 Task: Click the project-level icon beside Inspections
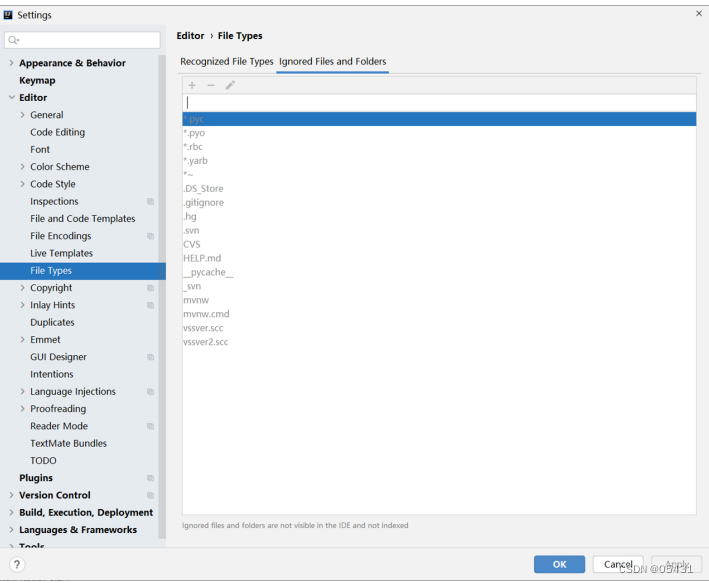pyautogui.click(x=151, y=202)
